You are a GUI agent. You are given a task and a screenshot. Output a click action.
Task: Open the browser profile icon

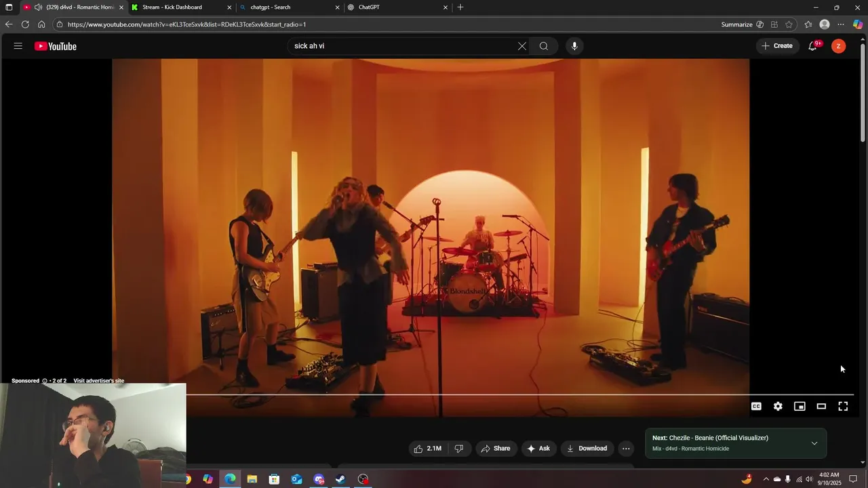click(x=825, y=24)
